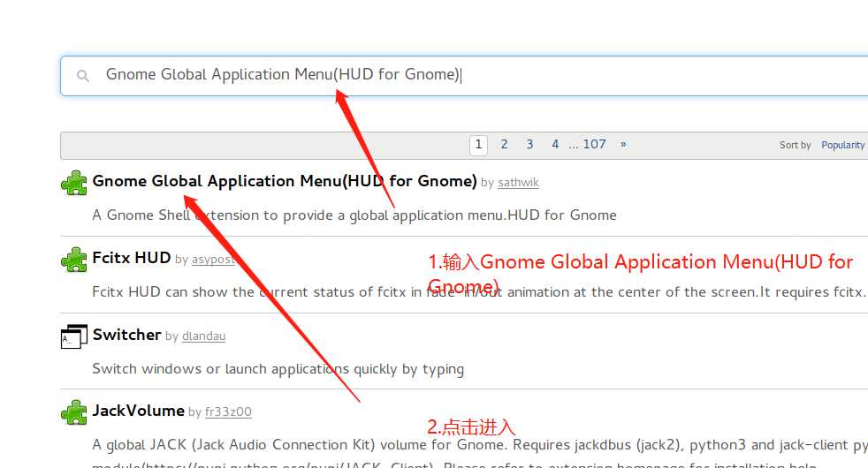
Task: Select current page 1 in pagination
Action: [x=478, y=145]
